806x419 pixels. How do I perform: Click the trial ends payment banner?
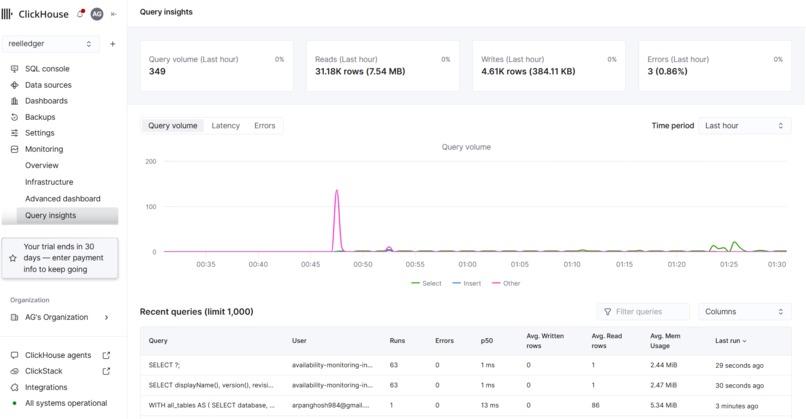(x=60, y=258)
